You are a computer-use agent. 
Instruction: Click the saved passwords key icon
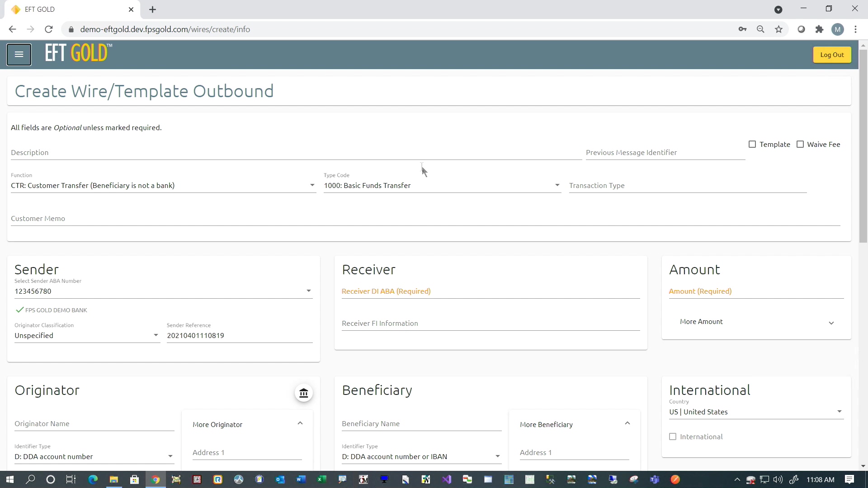[x=742, y=29]
